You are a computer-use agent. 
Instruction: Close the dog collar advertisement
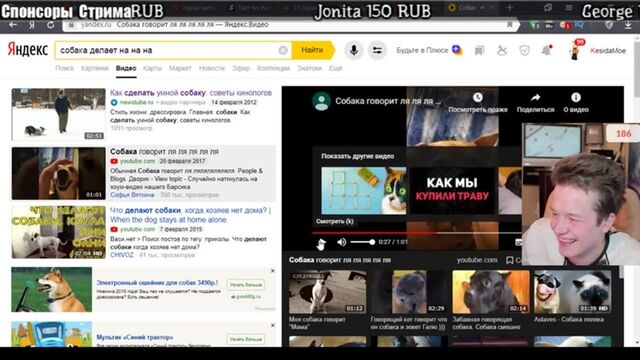tap(273, 271)
